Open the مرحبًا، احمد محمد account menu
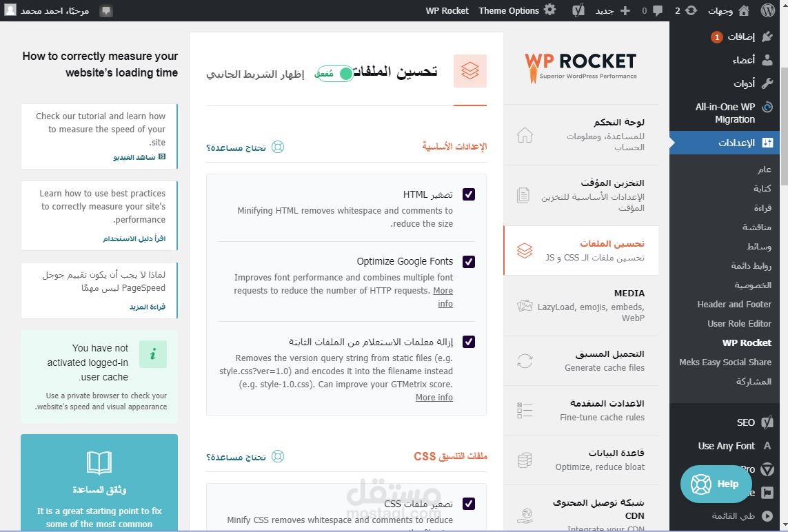This screenshot has height=532, width=788. [47, 10]
